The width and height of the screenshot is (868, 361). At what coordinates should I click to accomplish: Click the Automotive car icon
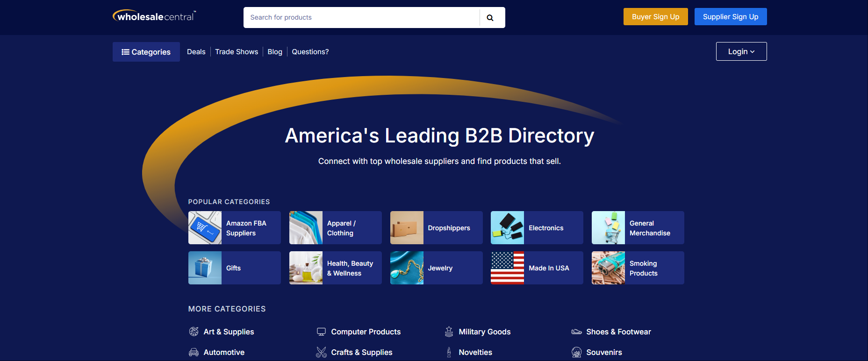point(194,352)
